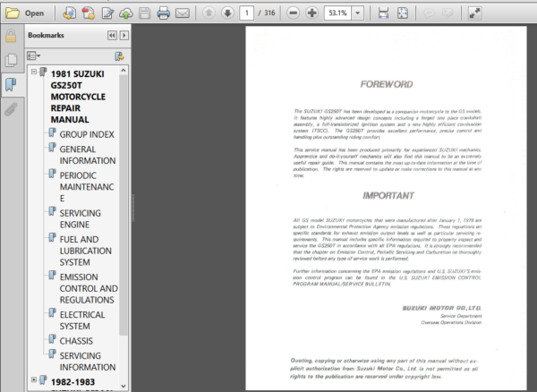Open the PERIODIC MAINTENANCE bookmark
Image resolution: width=537 pixels, height=392 pixels.
pos(87,186)
